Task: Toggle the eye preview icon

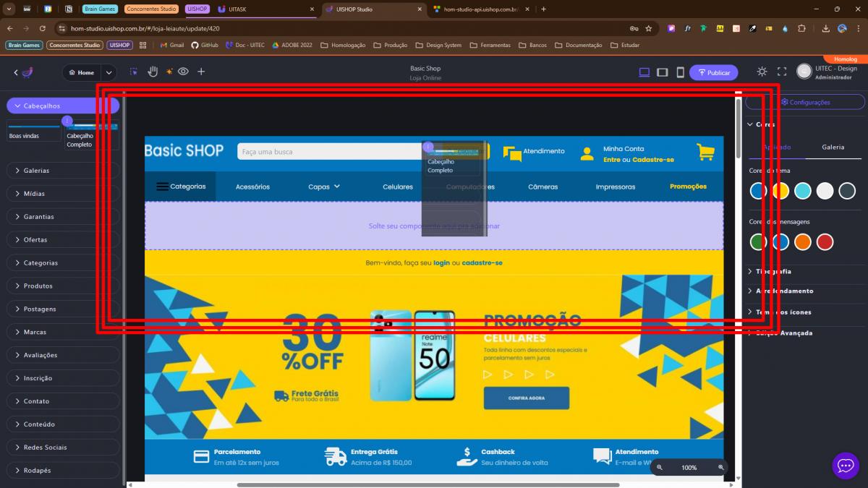Action: (184, 72)
